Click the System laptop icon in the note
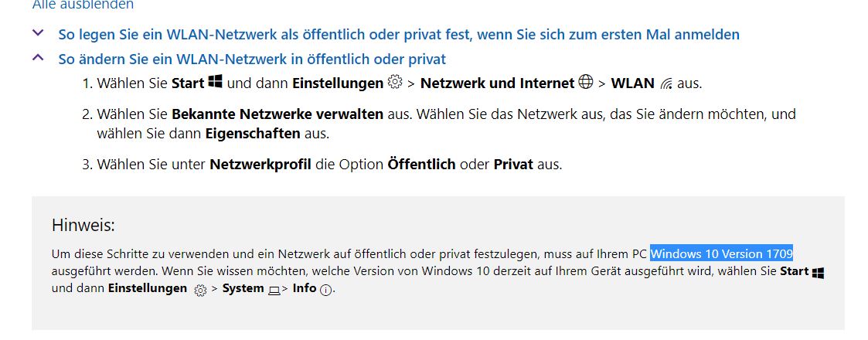The image size is (868, 340). 274,291
